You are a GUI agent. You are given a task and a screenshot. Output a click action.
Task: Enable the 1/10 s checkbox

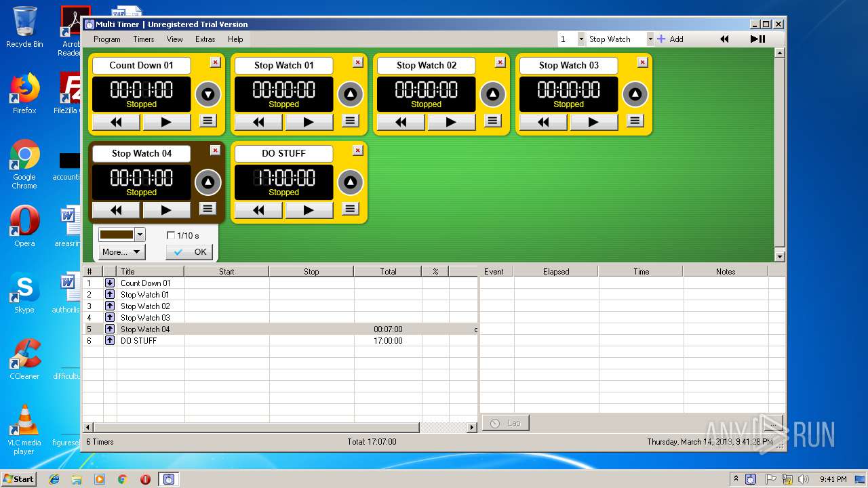pos(171,235)
